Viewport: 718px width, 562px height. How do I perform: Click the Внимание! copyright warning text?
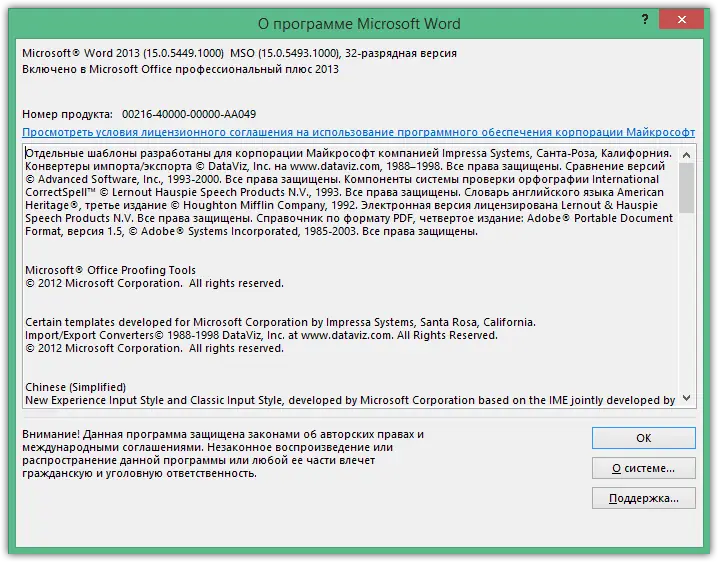coord(223,453)
